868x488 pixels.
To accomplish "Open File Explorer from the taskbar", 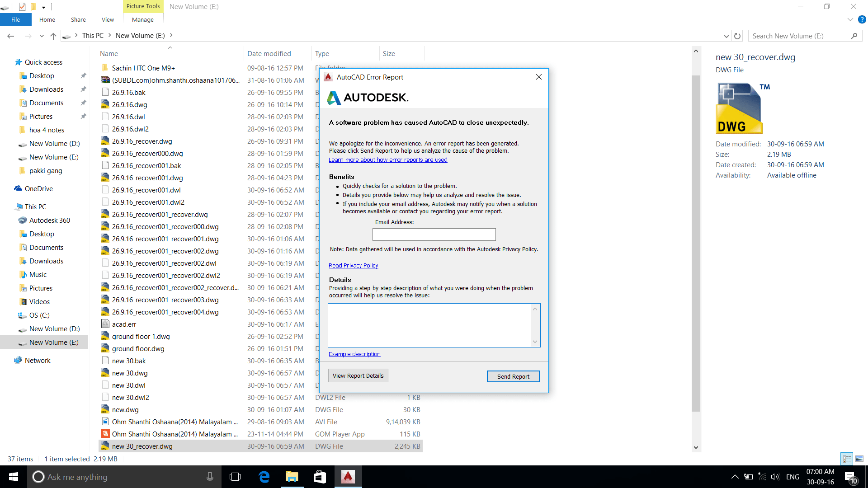I will (292, 477).
